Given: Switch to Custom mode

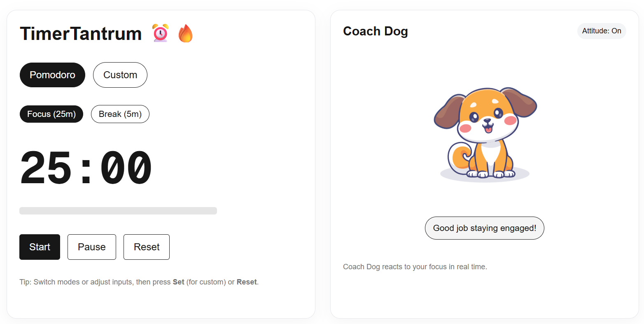Looking at the screenshot, I should coord(120,75).
